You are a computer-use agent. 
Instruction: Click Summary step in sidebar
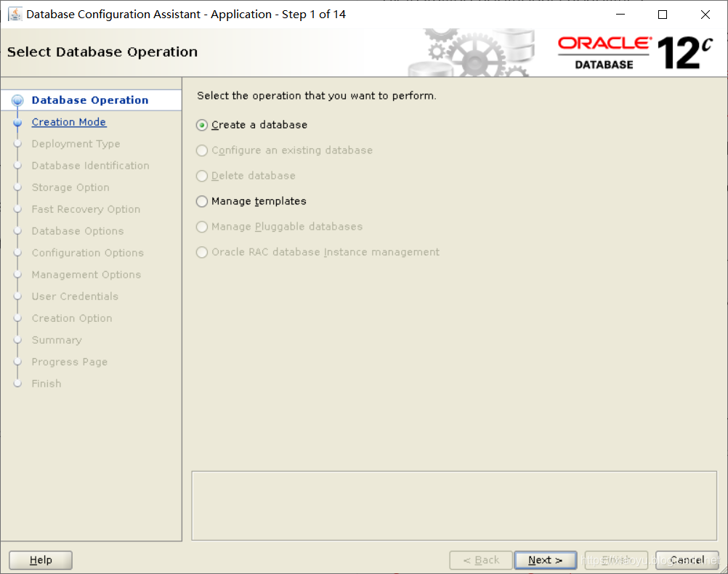pyautogui.click(x=57, y=341)
